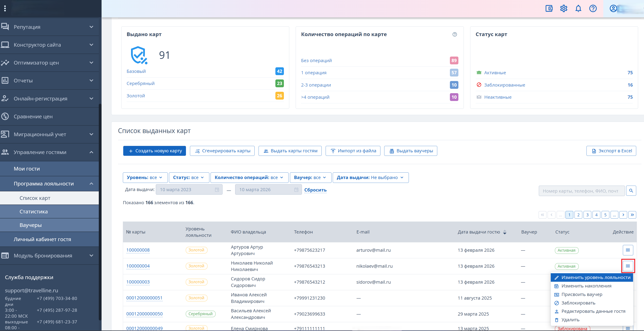644x331 pixels.
Task: Click the three-dot menu at top left
Action: pos(5,9)
